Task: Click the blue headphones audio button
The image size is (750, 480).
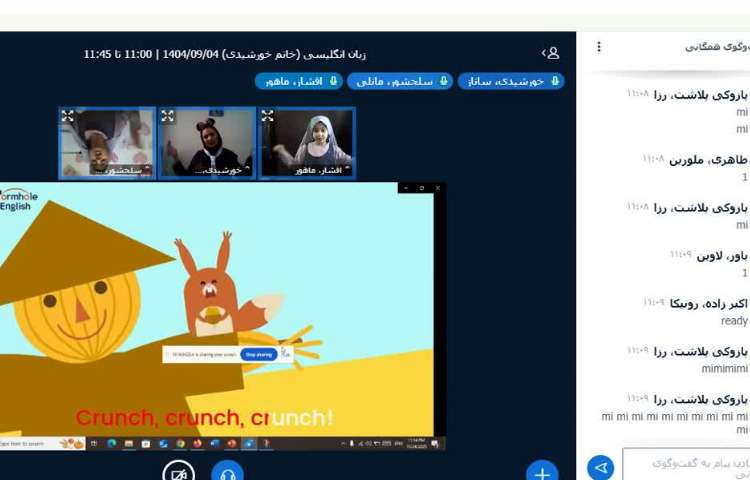Action: [228, 471]
